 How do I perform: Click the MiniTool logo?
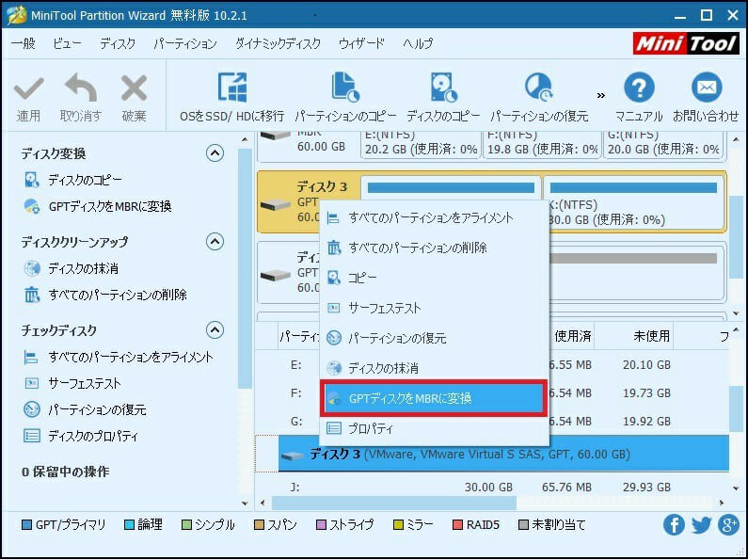tap(687, 43)
